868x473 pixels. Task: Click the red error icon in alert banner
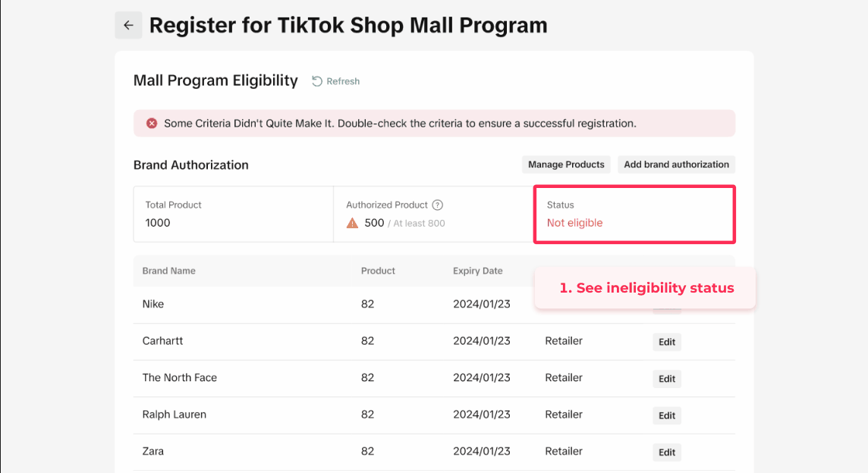152,123
